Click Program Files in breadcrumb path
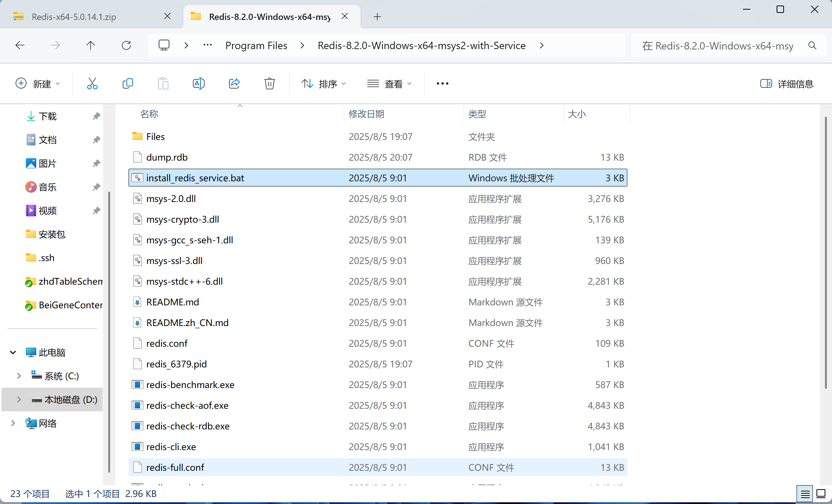This screenshot has height=504, width=832. tap(256, 45)
